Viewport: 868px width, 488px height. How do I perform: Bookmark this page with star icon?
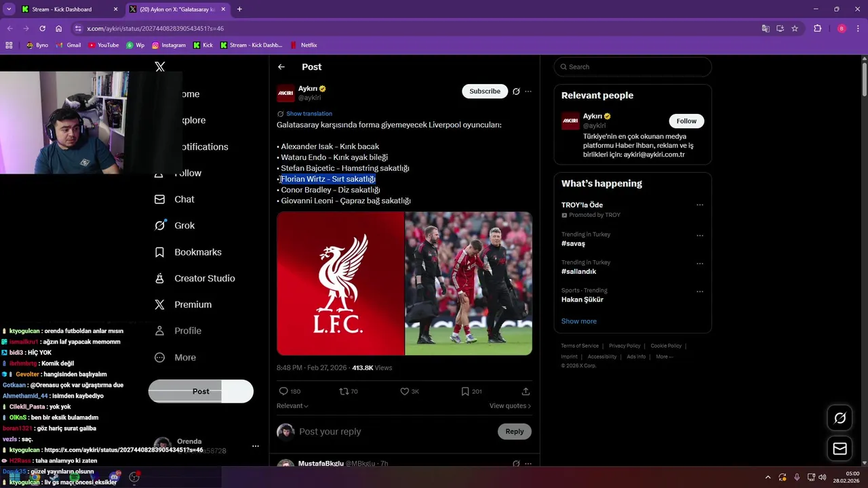tap(795, 28)
